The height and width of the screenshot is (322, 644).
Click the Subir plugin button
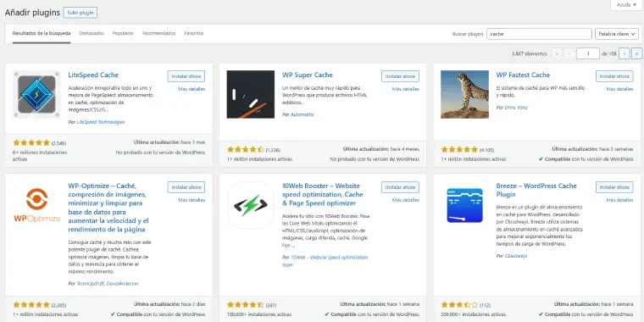coord(80,13)
